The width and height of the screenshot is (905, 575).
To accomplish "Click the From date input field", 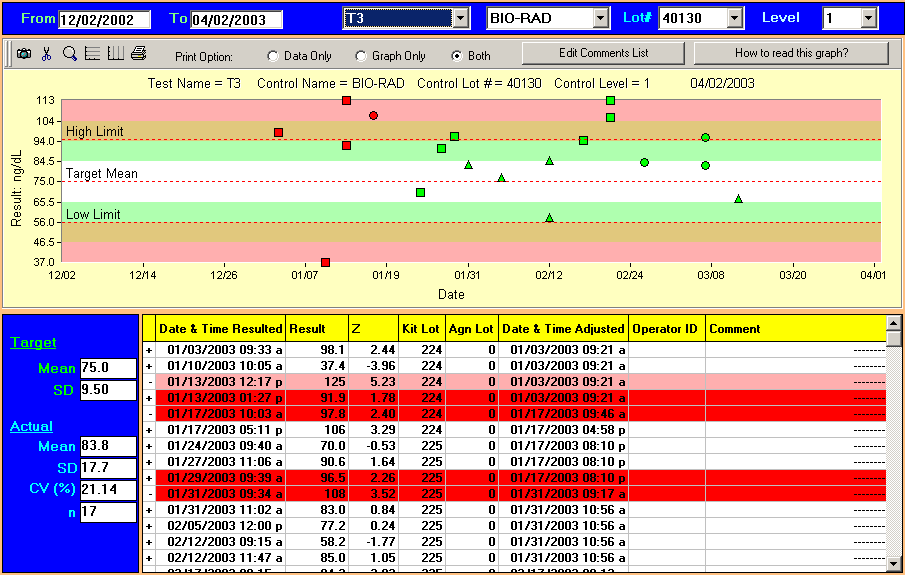I will pos(104,20).
